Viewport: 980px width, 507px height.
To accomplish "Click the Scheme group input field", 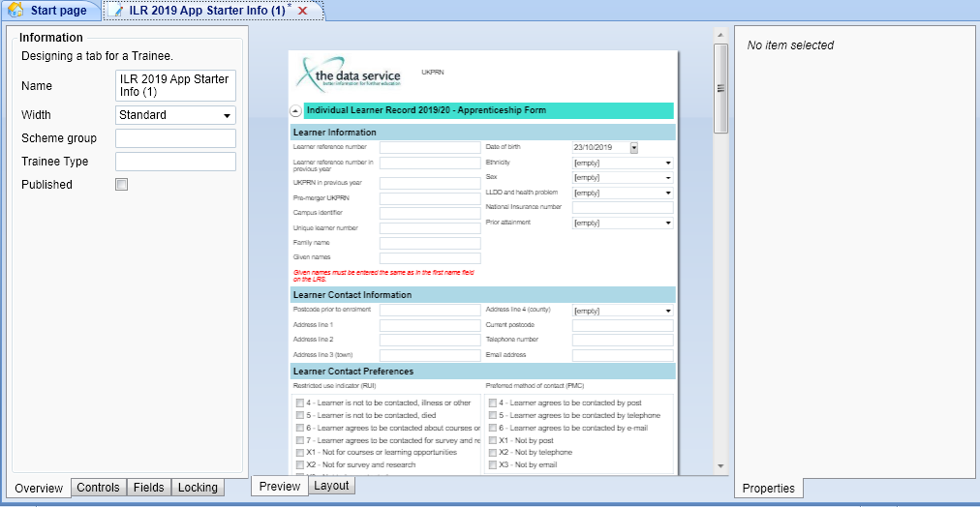I will 175,138.
